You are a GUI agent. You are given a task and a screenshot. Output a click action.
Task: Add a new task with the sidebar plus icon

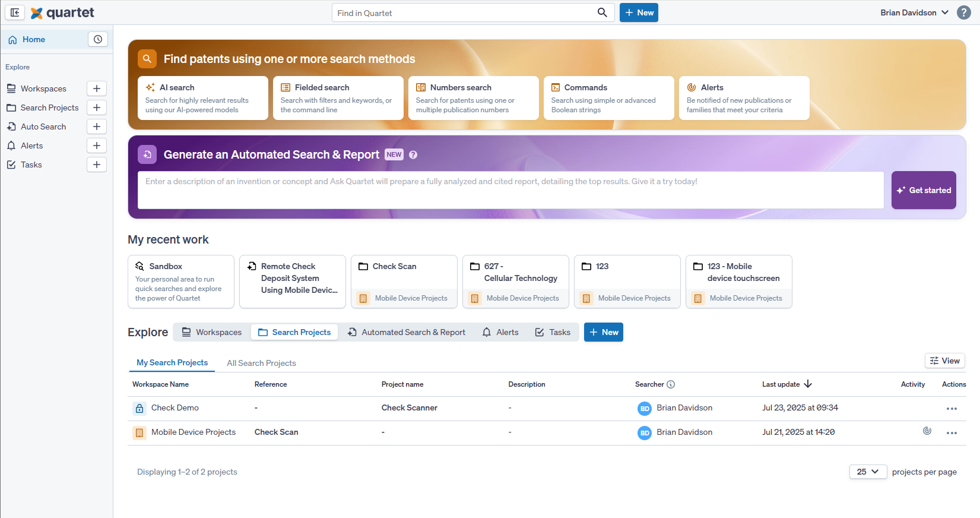[97, 165]
